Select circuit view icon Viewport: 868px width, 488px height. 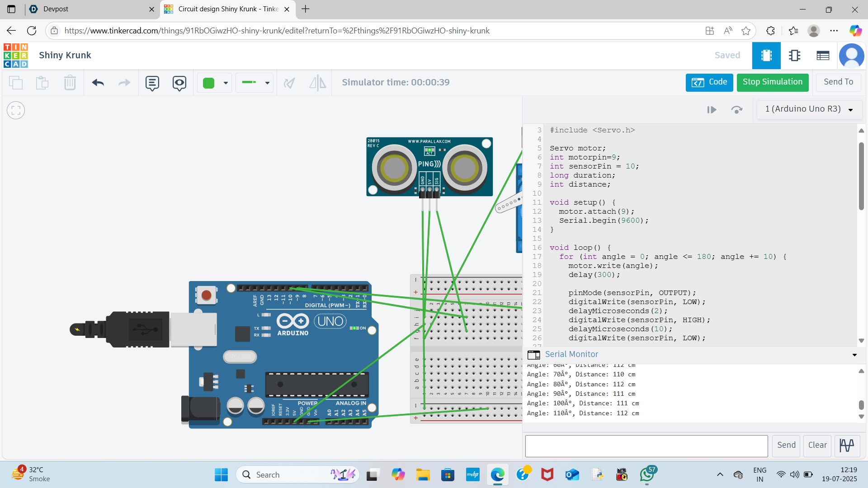[766, 56]
